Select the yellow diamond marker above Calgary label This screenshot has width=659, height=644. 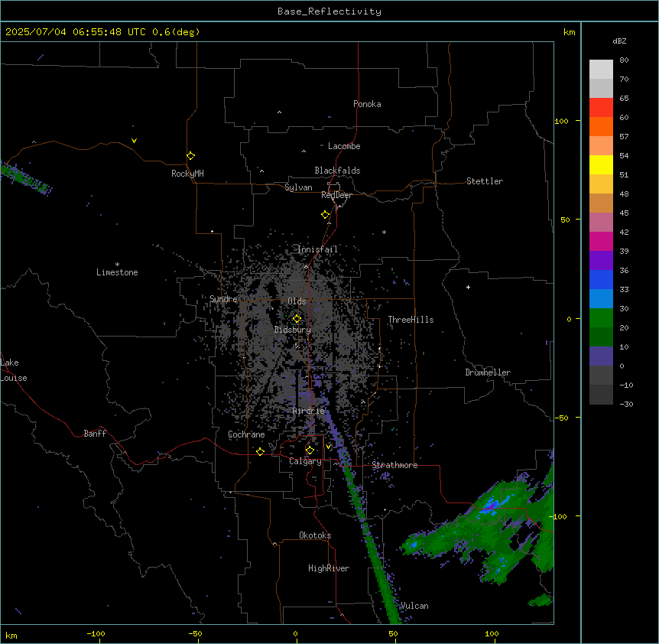tap(310, 450)
